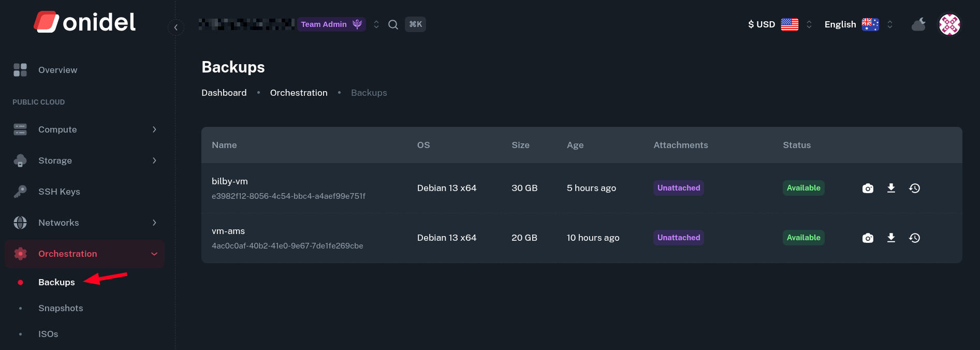Screen dimensions: 980x350
Task: Open the user avatar menu
Action: 949,24
